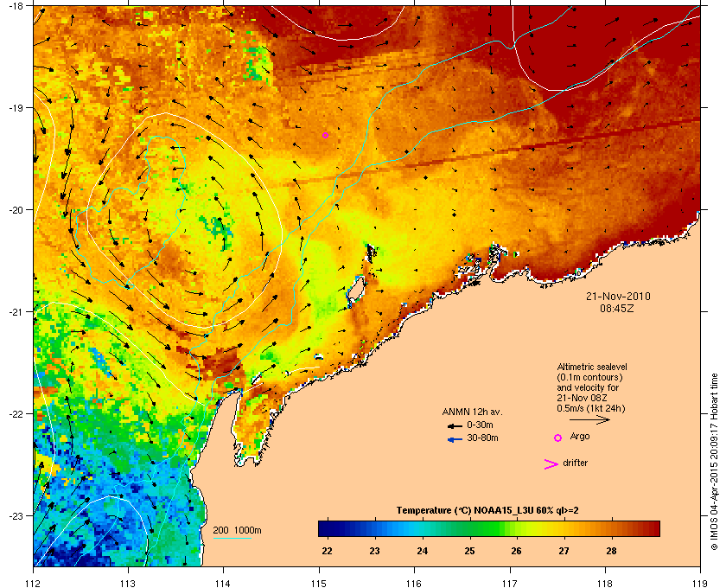Select the magenta Argo circle in the legend

pos(558,438)
